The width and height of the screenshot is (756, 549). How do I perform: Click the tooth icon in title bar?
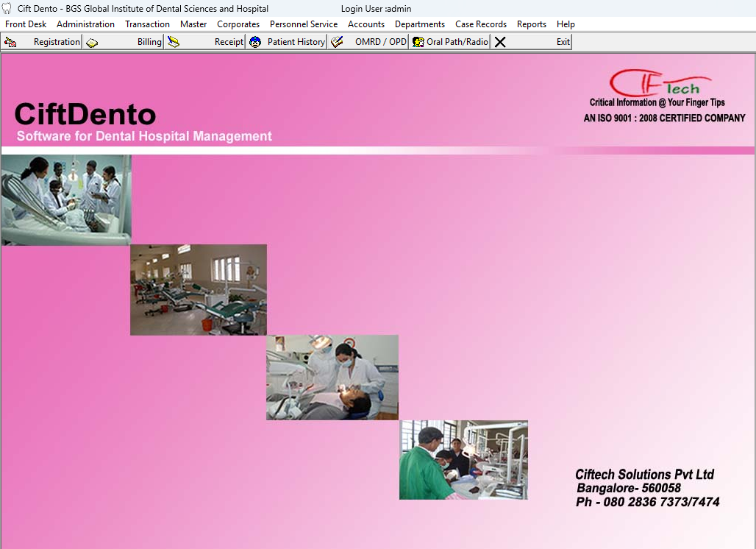coord(7,8)
